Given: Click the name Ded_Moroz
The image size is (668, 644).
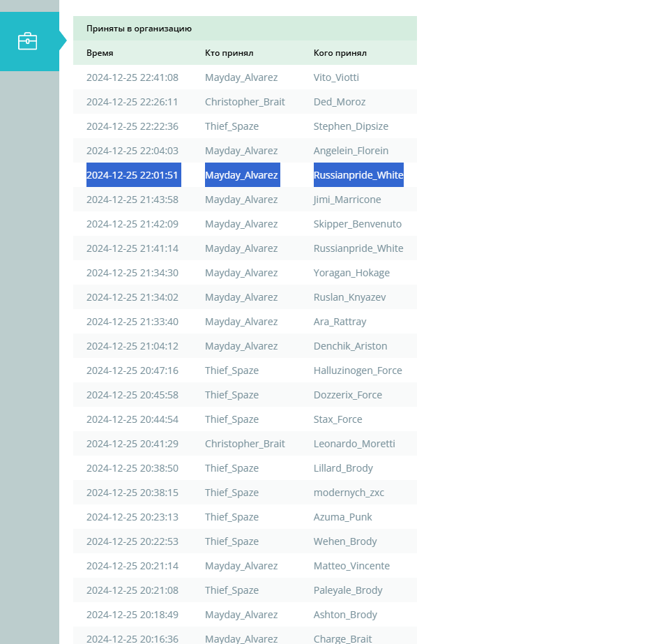Looking at the screenshot, I should click(340, 102).
